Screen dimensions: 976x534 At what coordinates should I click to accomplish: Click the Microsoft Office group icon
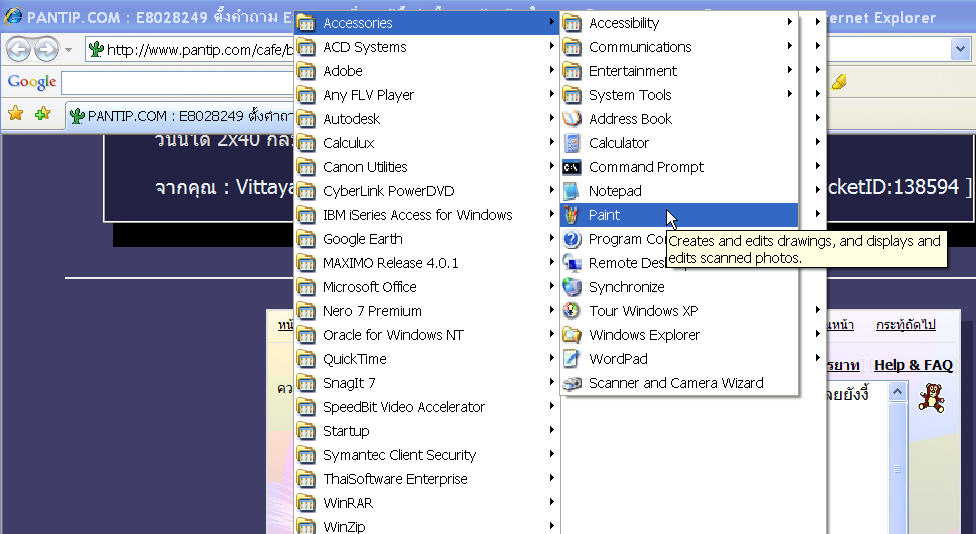306,287
